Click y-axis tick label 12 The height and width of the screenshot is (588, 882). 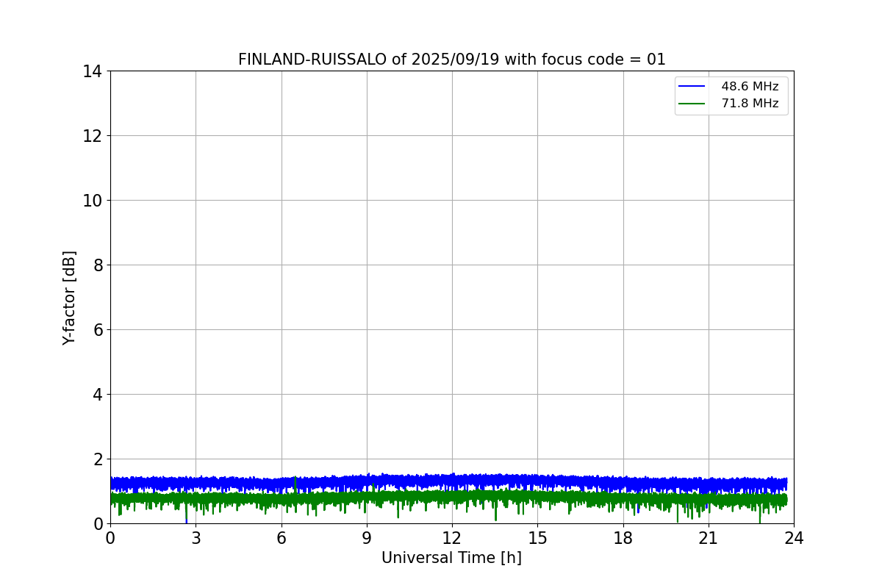coord(93,136)
